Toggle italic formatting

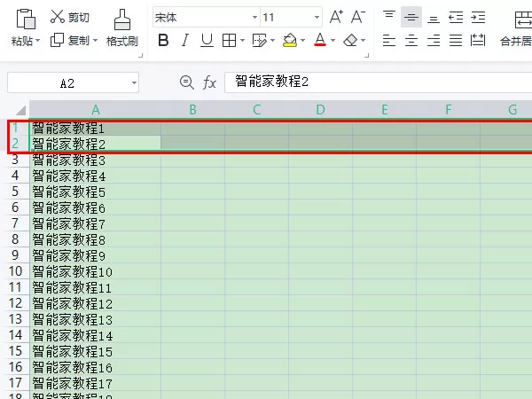tap(185, 41)
